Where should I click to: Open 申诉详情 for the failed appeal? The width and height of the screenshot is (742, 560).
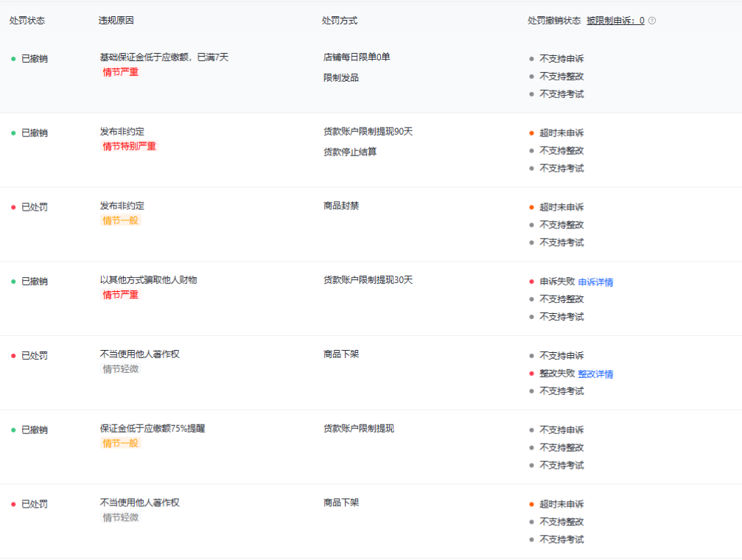[595, 282]
